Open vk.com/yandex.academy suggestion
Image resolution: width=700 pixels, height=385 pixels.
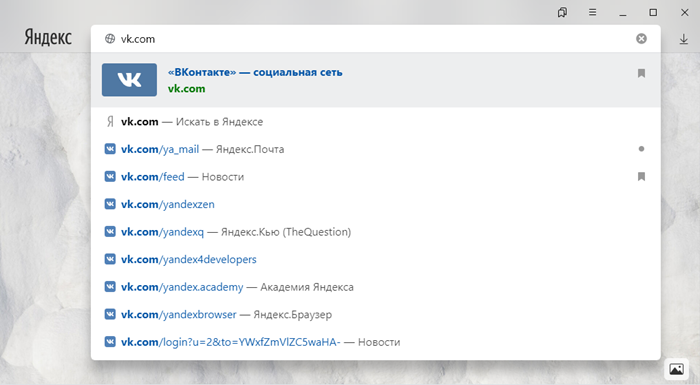point(375,287)
